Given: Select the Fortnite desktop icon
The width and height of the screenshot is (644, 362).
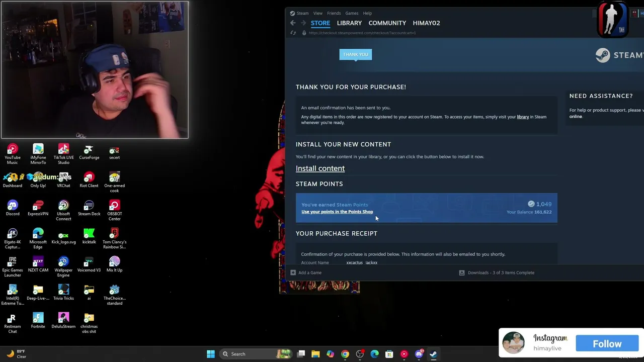Looking at the screenshot, I should pos(38,321).
